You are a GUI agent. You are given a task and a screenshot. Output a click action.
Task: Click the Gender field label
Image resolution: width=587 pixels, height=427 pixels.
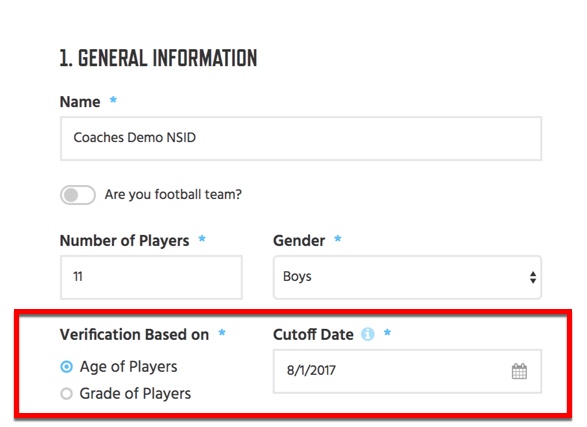tap(299, 241)
